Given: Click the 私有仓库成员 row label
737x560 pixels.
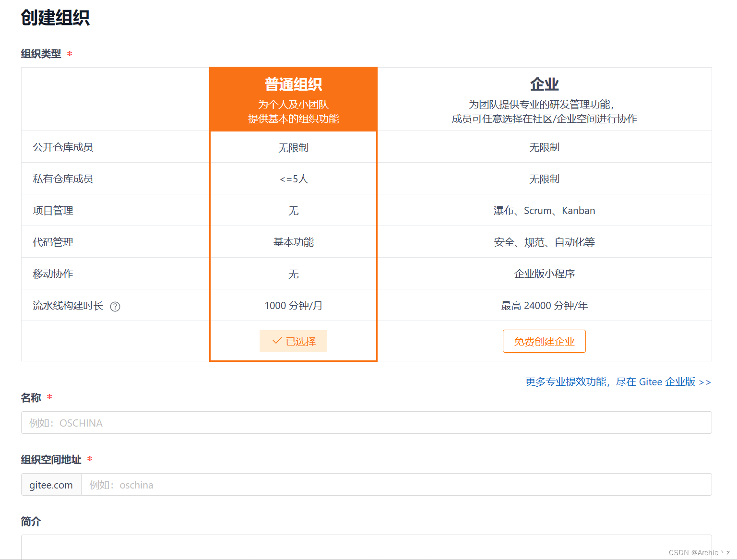Looking at the screenshot, I should point(63,179).
